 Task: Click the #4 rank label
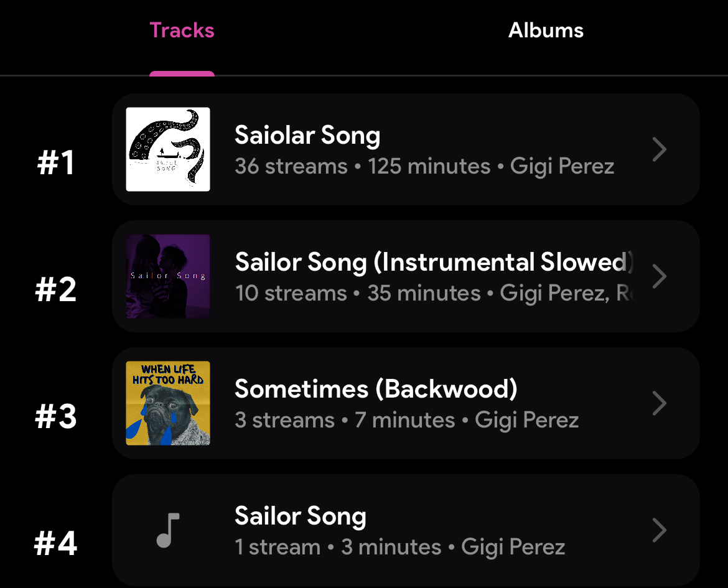(56, 544)
